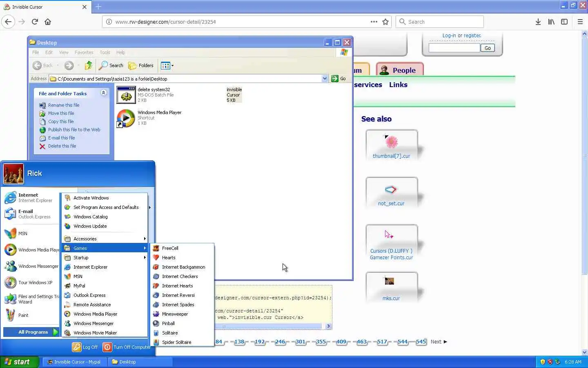Select the delete system32 batch file

(x=146, y=95)
